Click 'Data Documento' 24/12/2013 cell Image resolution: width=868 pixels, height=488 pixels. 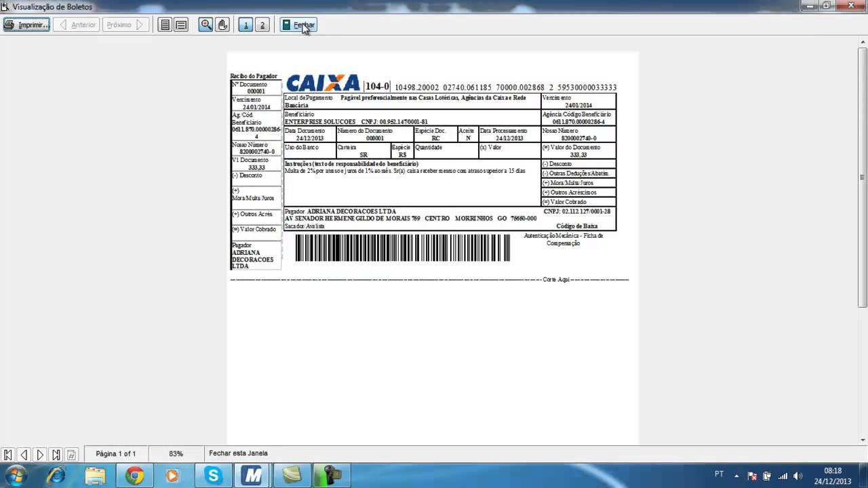[x=310, y=134]
